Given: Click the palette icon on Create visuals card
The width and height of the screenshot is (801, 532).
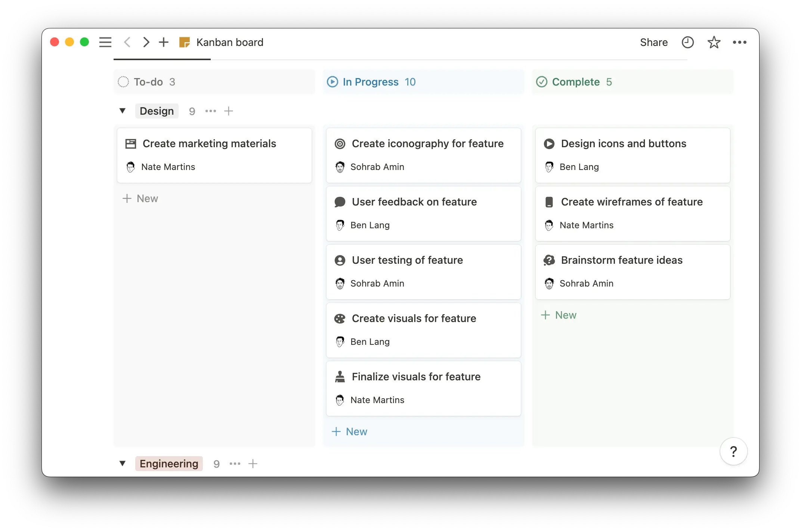Looking at the screenshot, I should tap(340, 318).
